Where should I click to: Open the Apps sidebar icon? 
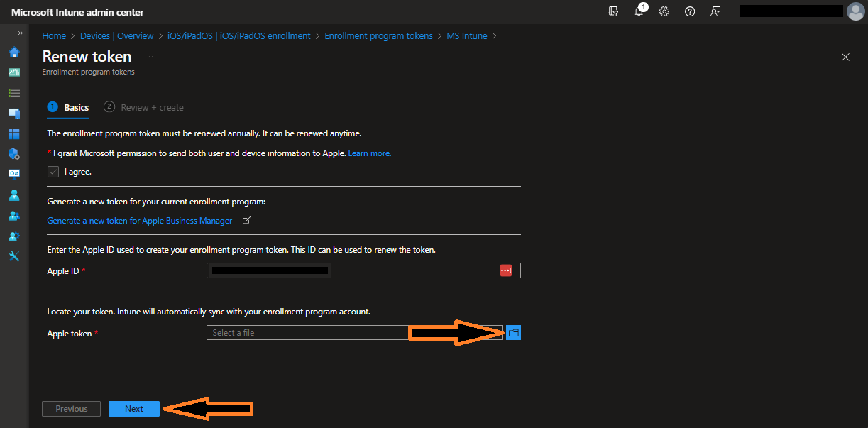[13, 133]
